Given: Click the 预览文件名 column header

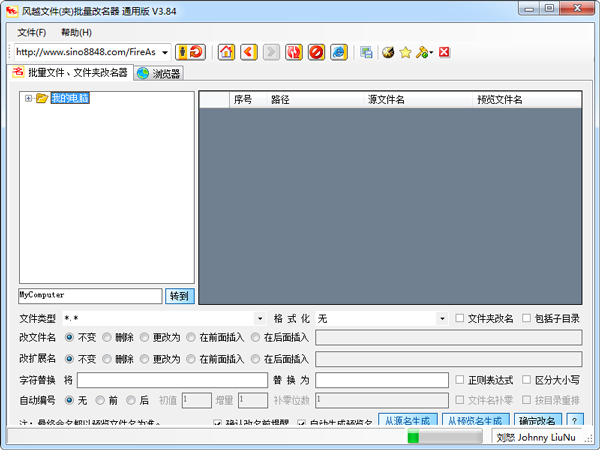Looking at the screenshot, I should coord(527,100).
